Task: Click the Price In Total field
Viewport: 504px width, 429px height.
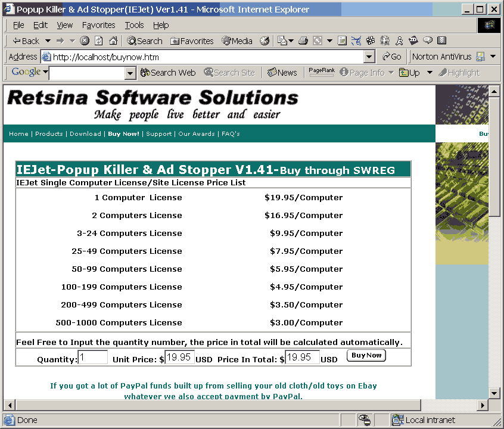Action: click(302, 357)
